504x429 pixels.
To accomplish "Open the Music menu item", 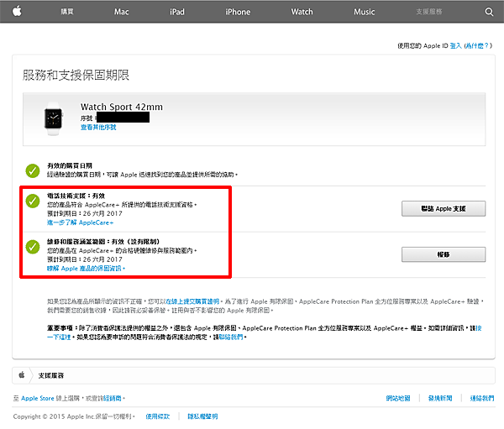I will pos(365,12).
